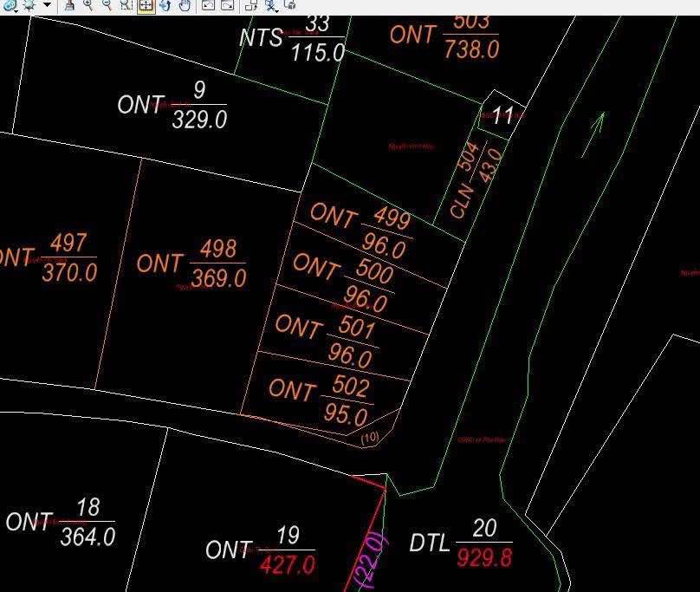The width and height of the screenshot is (700, 592).
Task: Click the Zoom Previous view icon
Action: (x=206, y=6)
